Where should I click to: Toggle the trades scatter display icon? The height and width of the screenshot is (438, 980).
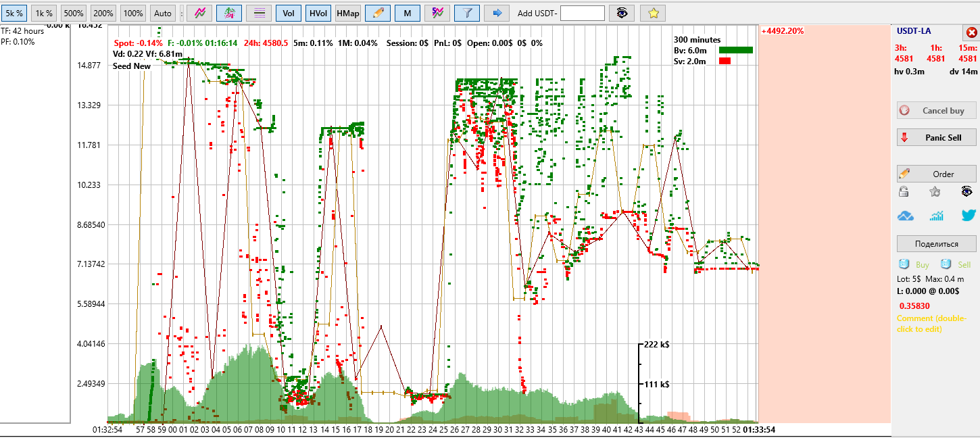pyautogui.click(x=229, y=13)
